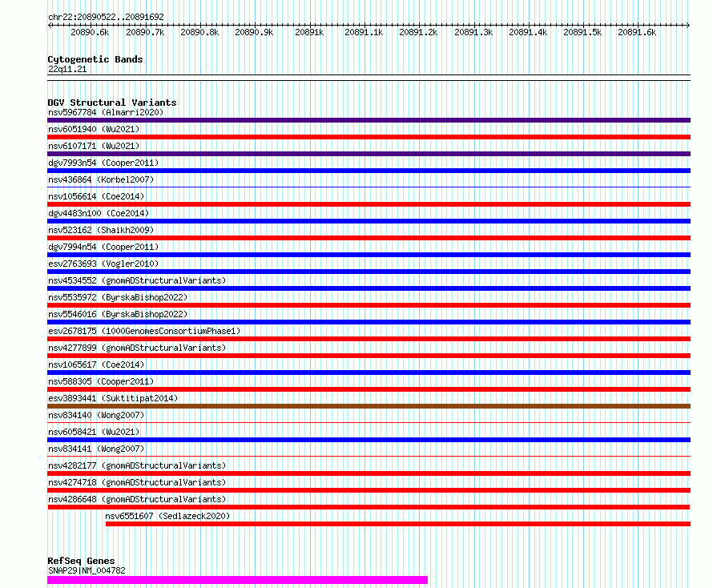
Task: Click the red bar under nsv4282177
Action: [369, 473]
